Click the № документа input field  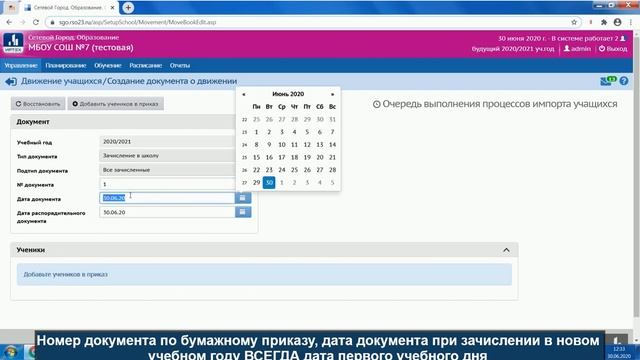pyautogui.click(x=167, y=184)
